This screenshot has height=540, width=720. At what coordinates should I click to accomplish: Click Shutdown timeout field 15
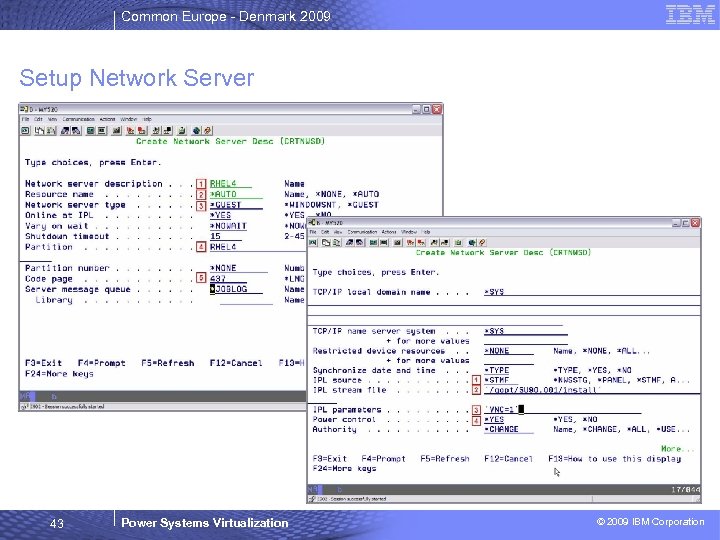click(x=225, y=236)
